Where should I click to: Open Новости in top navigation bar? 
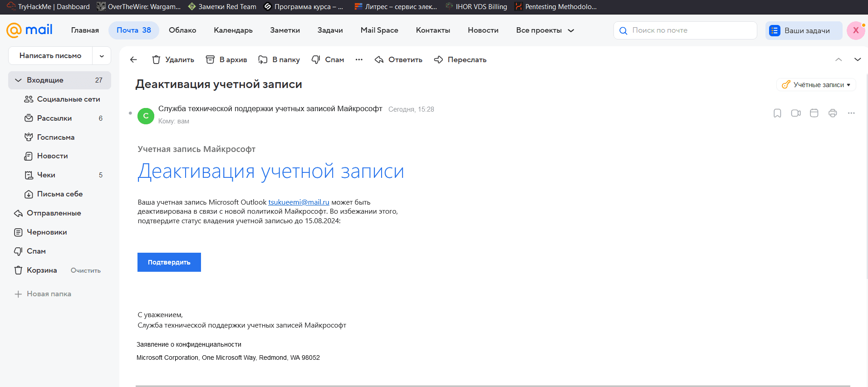483,30
